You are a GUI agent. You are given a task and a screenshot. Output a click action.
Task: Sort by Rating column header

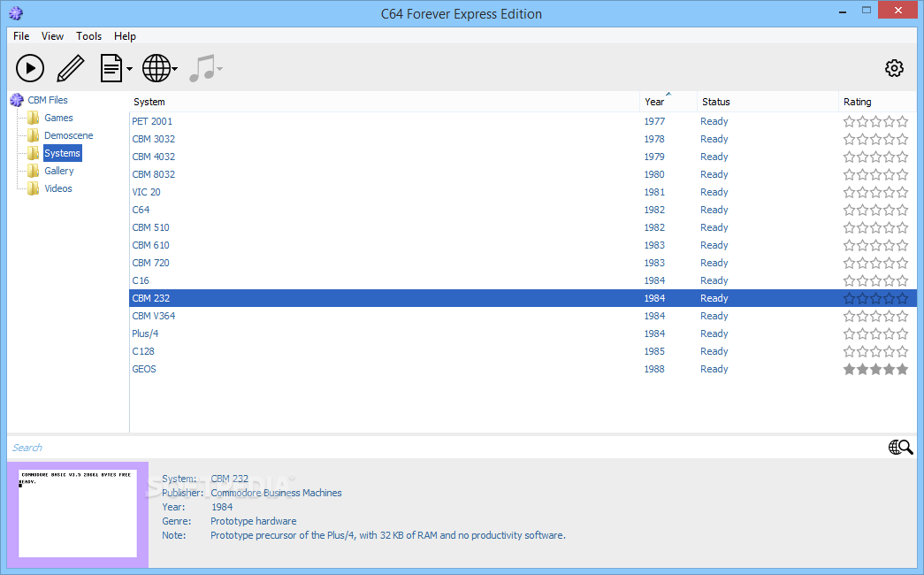[877, 102]
